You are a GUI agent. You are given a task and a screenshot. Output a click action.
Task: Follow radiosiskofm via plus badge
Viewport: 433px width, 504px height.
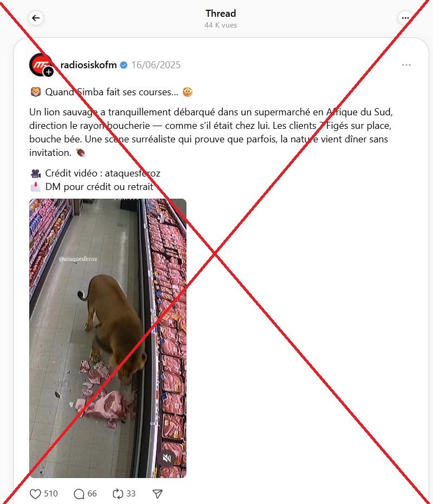[x=49, y=73]
